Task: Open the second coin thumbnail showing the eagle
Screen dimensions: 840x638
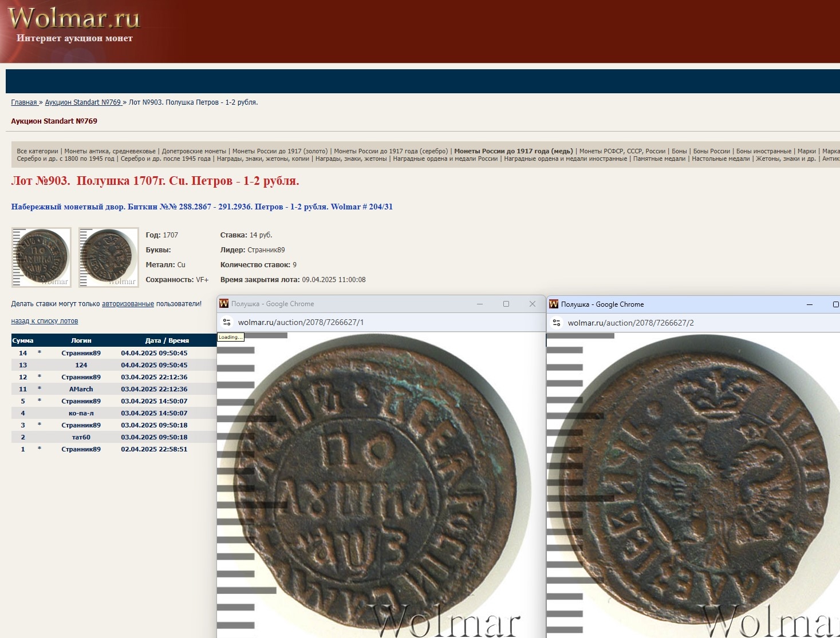Action: pyautogui.click(x=109, y=257)
